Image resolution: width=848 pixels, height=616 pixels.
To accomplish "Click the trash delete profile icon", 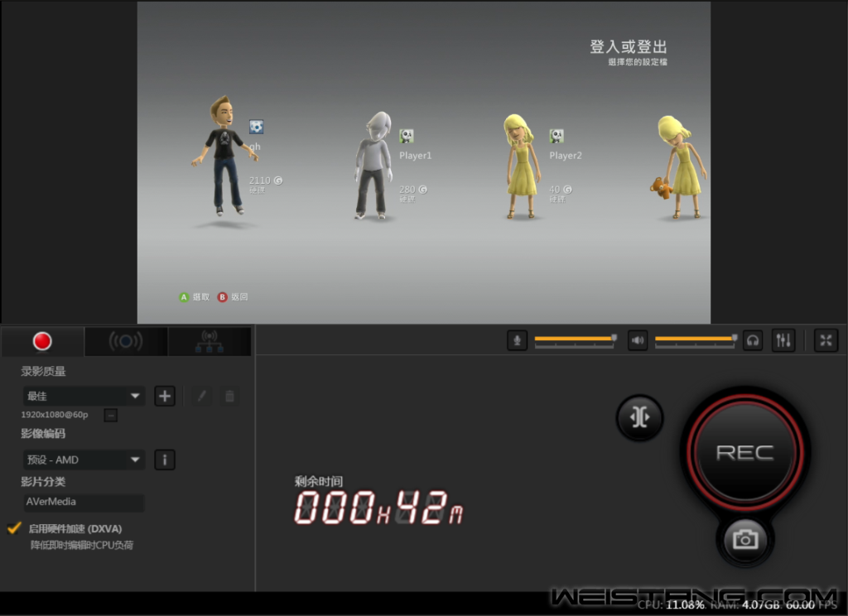I will click(x=229, y=396).
